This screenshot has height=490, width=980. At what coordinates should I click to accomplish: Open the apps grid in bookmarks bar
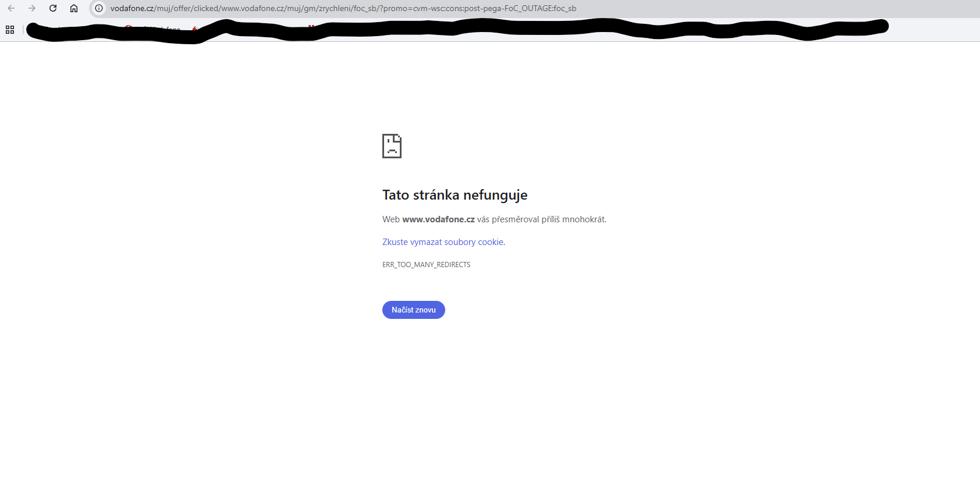coord(10,30)
